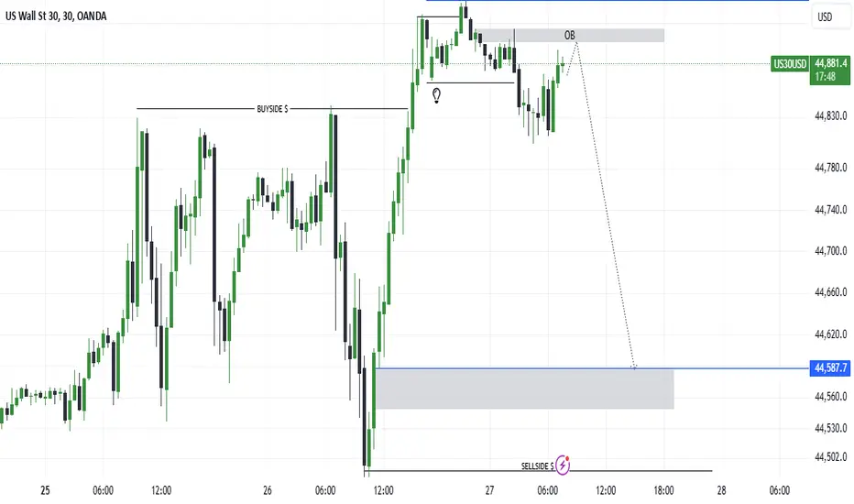Open the USD currency selector

pyautogui.click(x=824, y=17)
